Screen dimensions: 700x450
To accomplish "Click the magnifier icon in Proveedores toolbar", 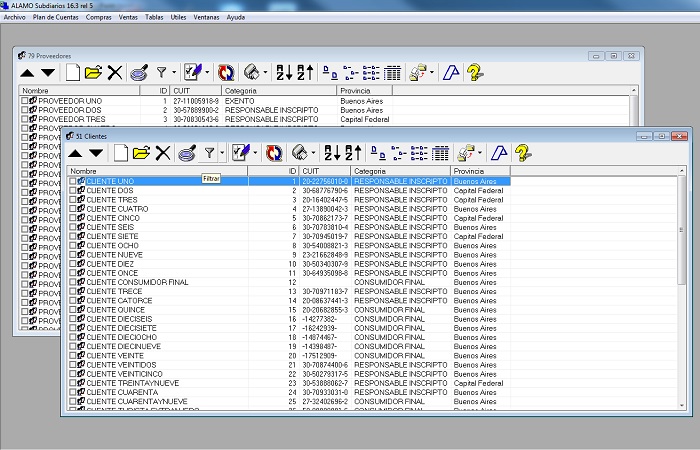I will (x=139, y=72).
